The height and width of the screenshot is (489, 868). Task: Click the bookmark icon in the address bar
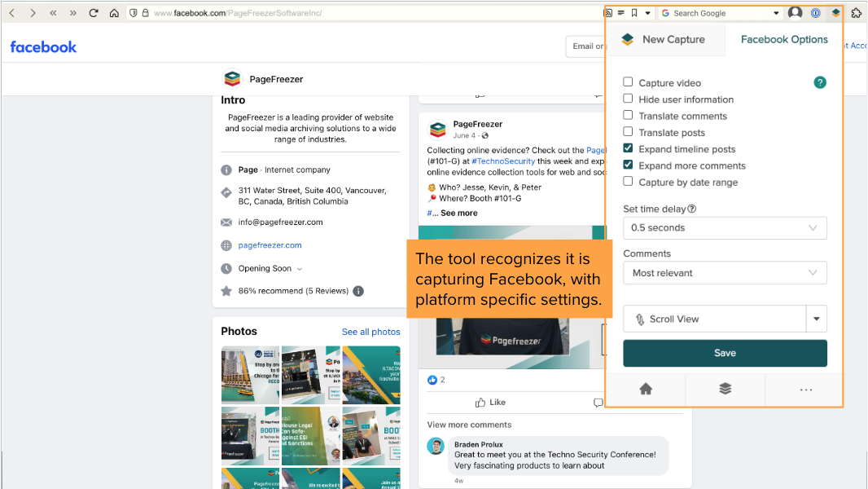634,13
